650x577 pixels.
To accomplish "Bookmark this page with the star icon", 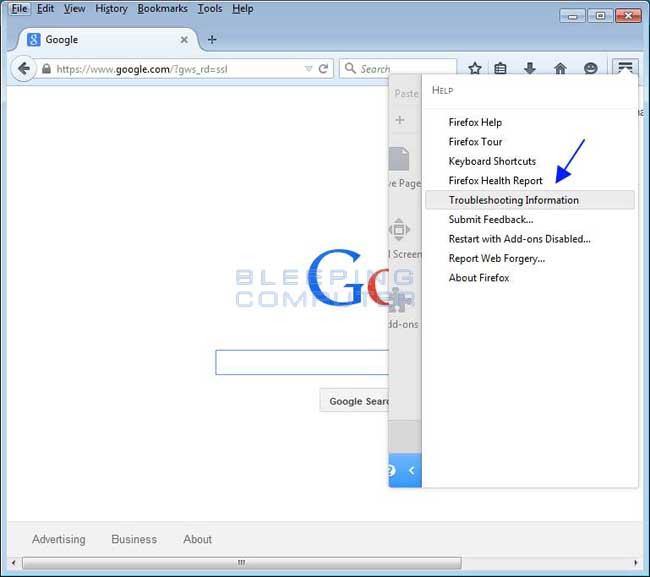I will click(475, 69).
